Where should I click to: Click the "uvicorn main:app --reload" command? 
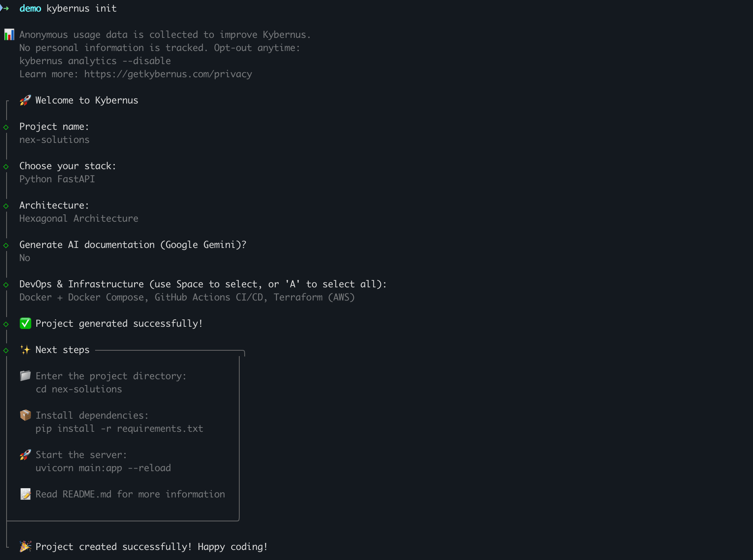click(x=103, y=468)
